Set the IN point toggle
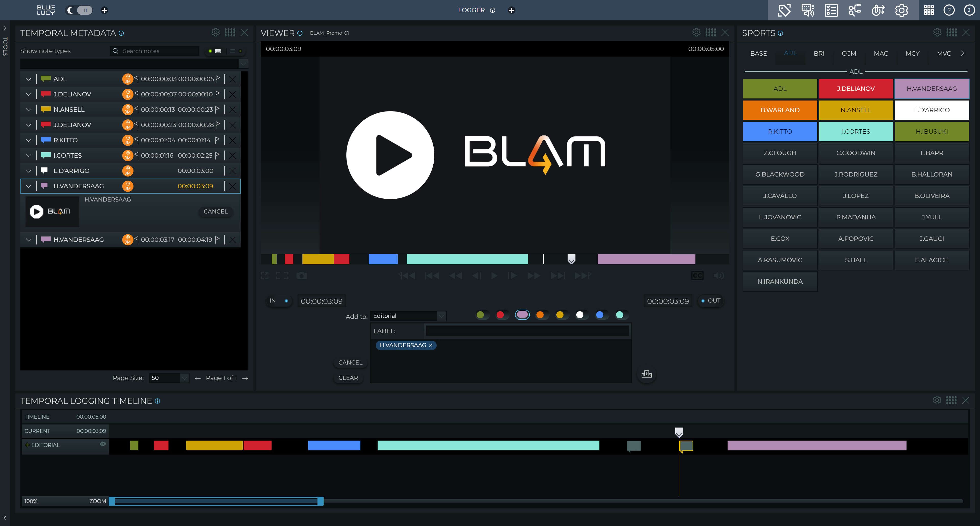 tap(279, 301)
